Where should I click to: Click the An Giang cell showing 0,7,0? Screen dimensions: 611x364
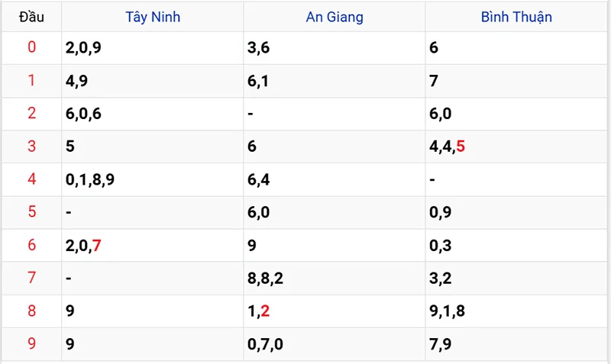(x=266, y=344)
